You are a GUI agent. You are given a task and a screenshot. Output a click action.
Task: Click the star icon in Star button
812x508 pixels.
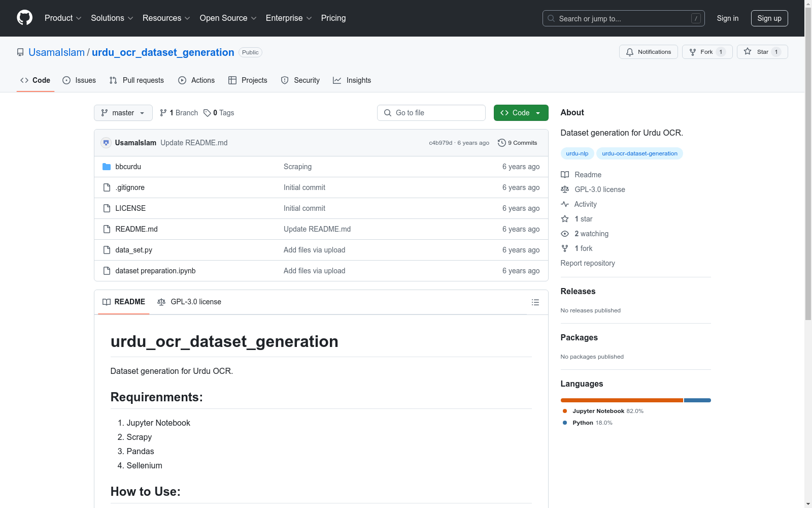(748, 52)
